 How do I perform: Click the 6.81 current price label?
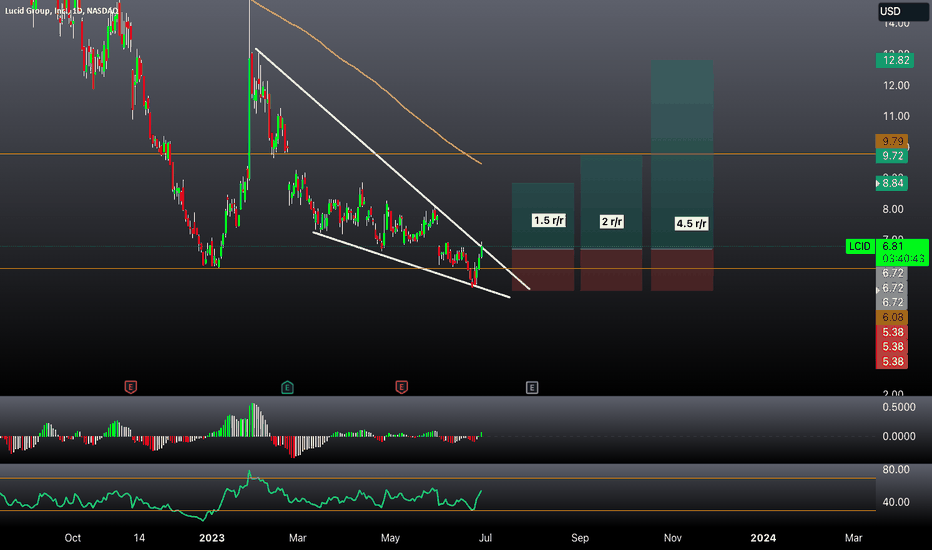click(893, 246)
